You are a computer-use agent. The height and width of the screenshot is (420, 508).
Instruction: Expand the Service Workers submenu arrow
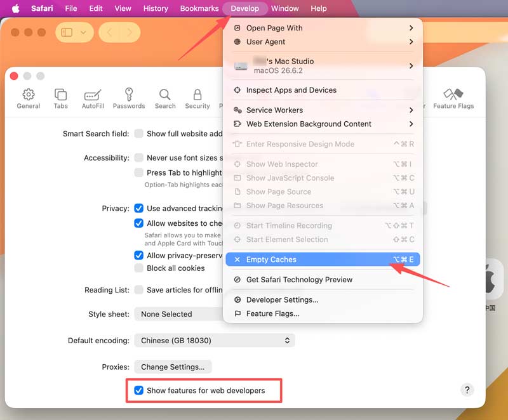[411, 110]
